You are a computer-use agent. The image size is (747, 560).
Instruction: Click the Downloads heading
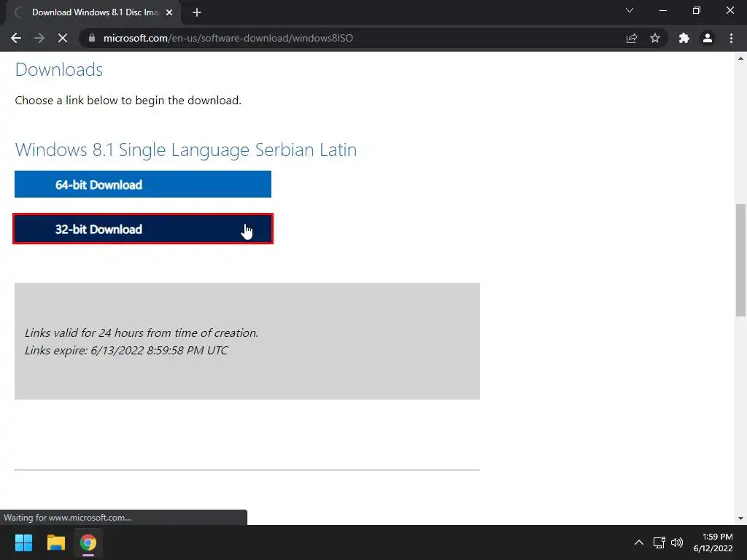pyautogui.click(x=59, y=69)
